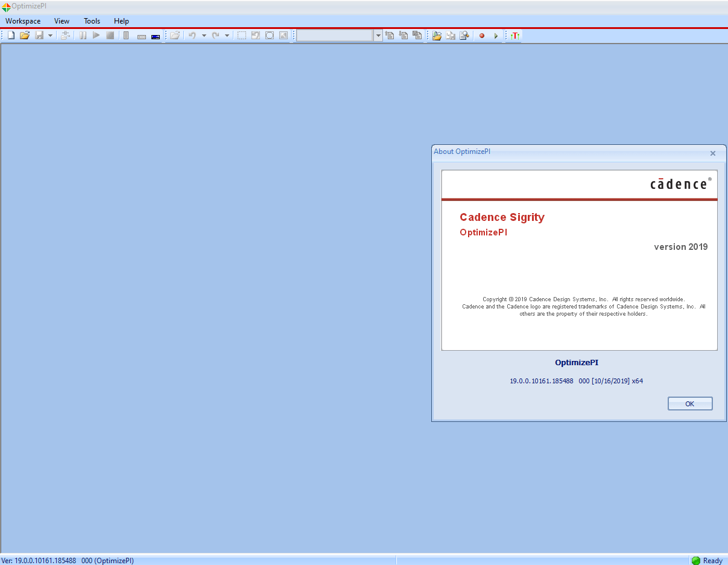Screen dimensions: 728x565
Task: Click the magnifier over document icon
Action: click(464, 36)
